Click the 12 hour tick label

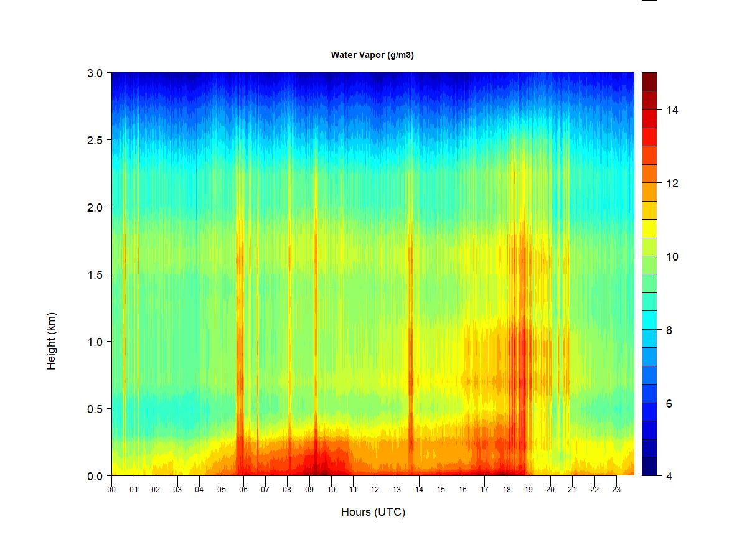[375, 490]
